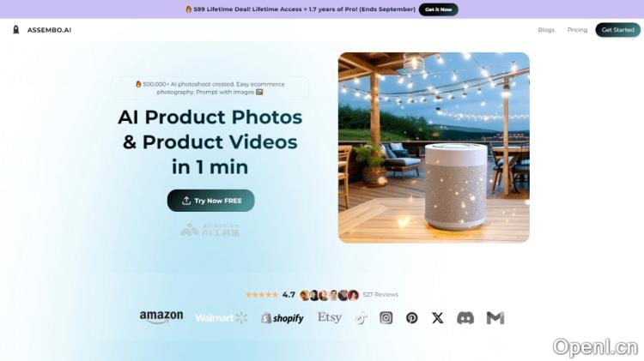
Task: Select the Walmart logo
Action: tap(222, 317)
